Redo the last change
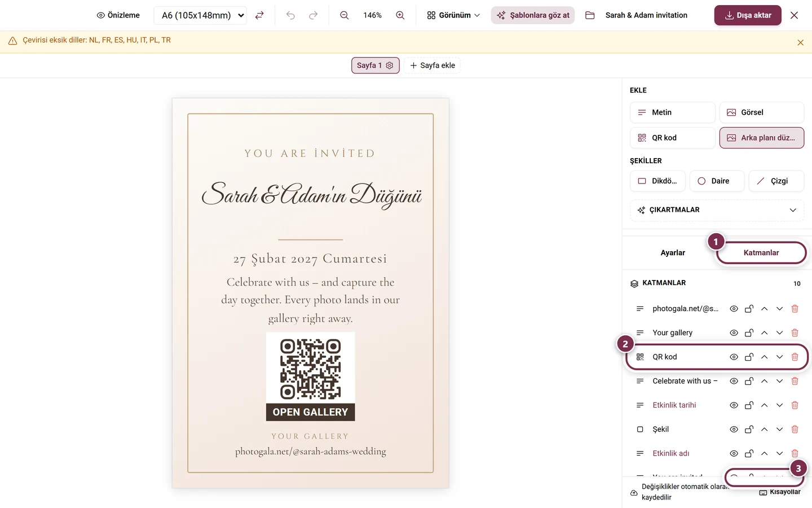The width and height of the screenshot is (812, 508). (314, 15)
